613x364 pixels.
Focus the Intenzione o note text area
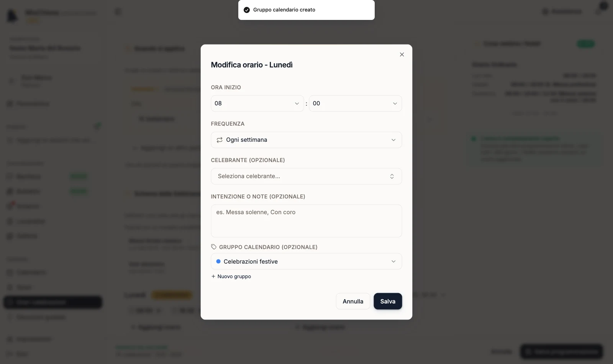click(x=306, y=221)
